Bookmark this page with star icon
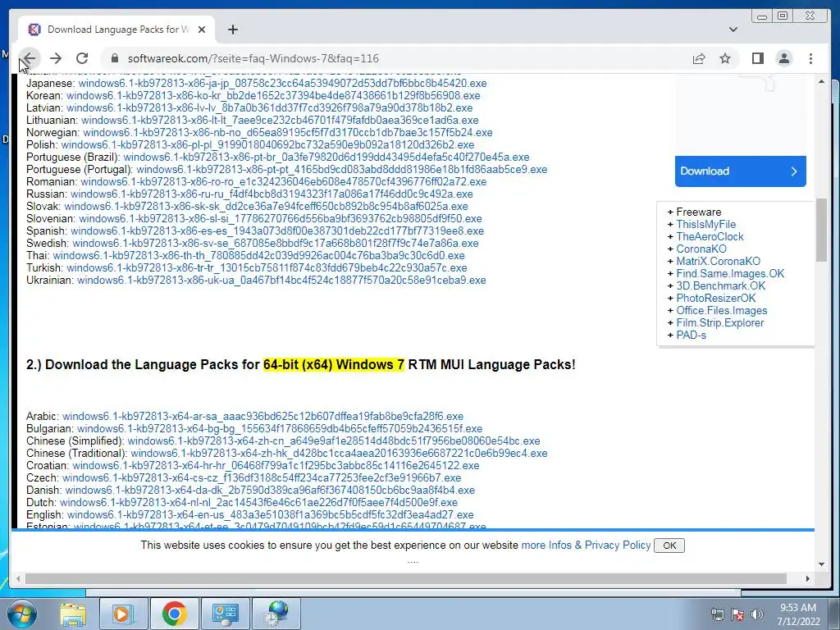This screenshot has width=840, height=630. point(725,58)
